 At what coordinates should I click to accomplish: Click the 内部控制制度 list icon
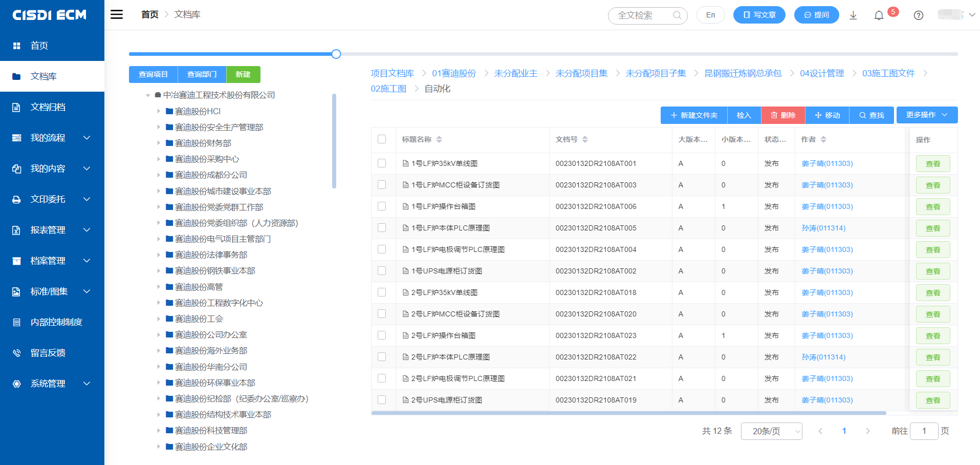[x=16, y=322]
